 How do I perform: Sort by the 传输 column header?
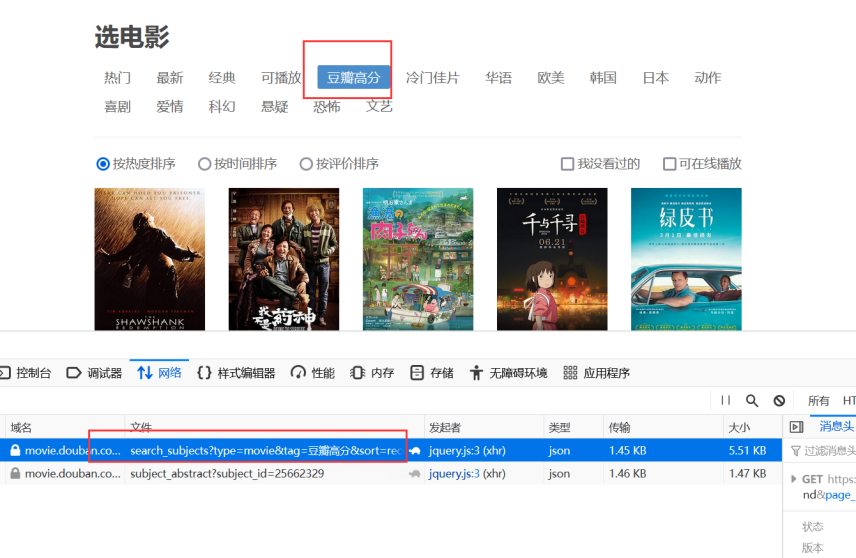(663, 427)
